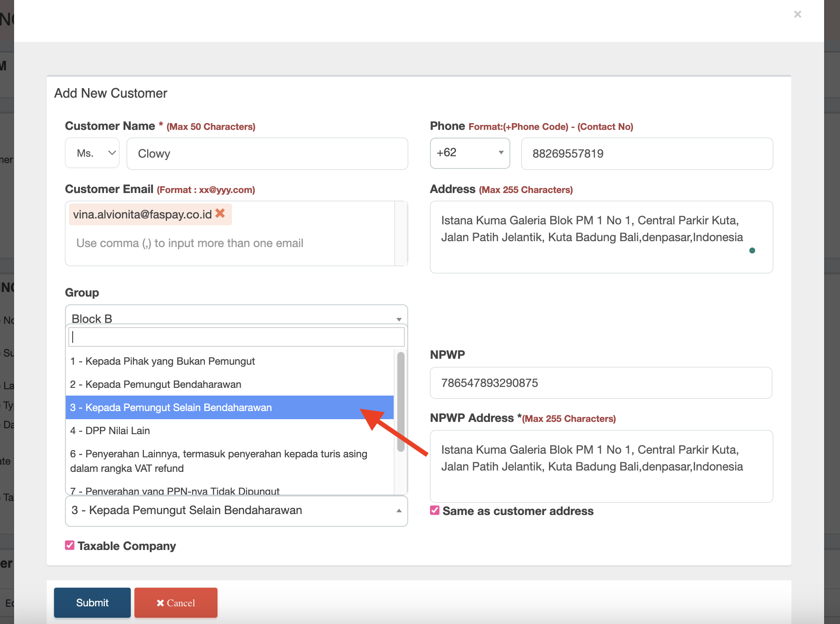
Task: Focus the dropdown search input box
Action: pos(236,337)
